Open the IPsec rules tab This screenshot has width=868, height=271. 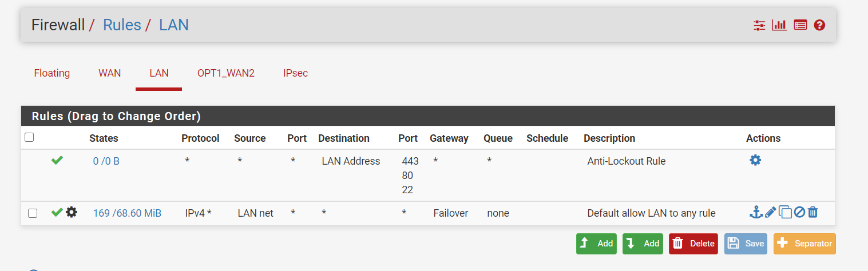[295, 73]
